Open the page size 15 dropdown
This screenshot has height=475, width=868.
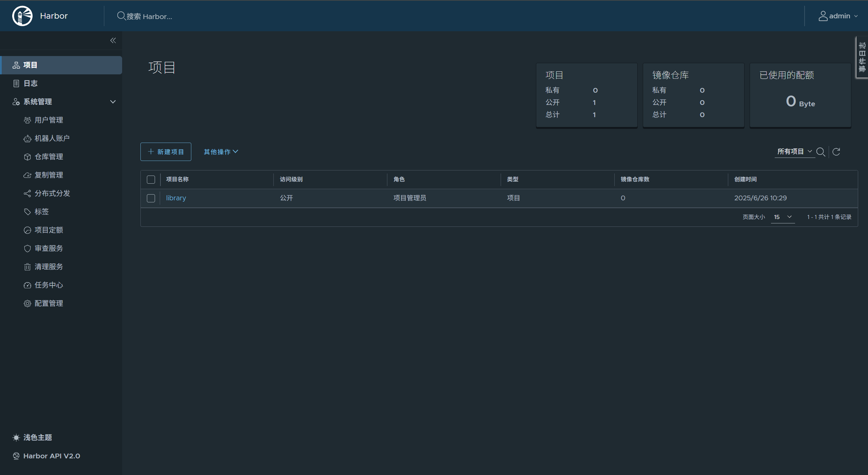pyautogui.click(x=783, y=217)
